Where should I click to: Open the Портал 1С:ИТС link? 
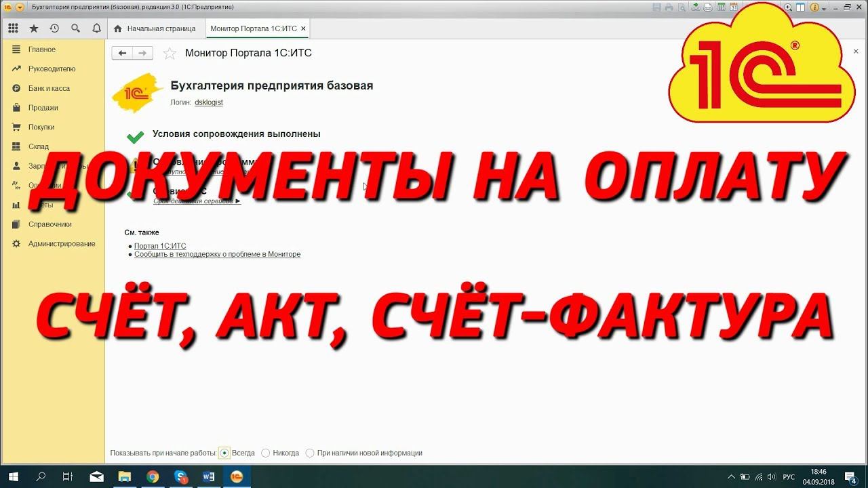(160, 246)
